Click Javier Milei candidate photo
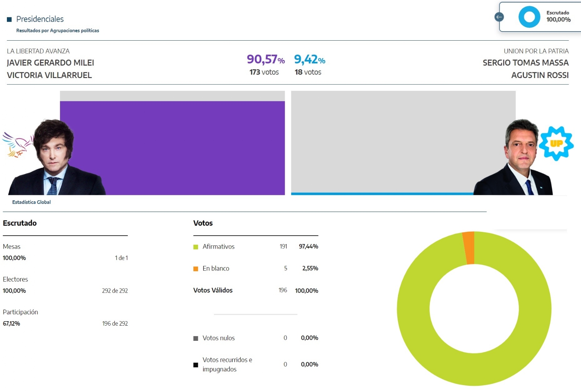581x392 pixels. coord(56,157)
